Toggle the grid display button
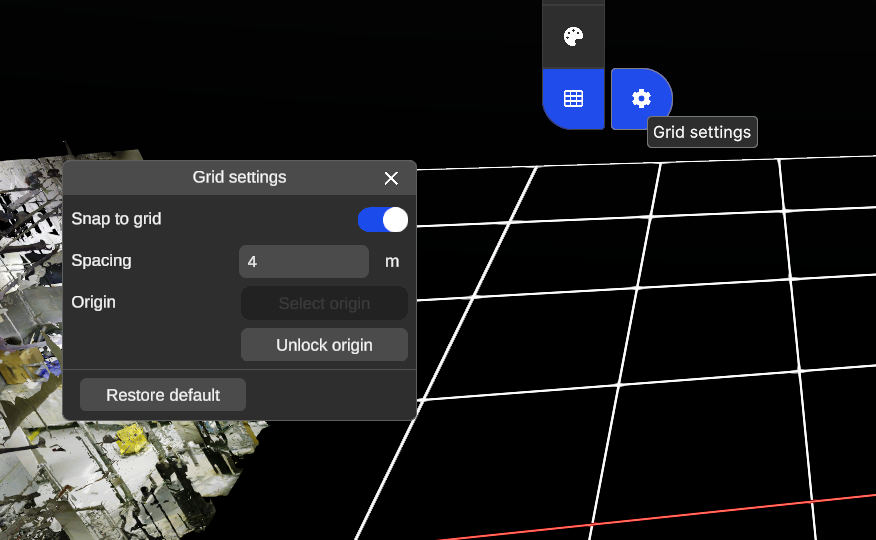Viewport: 876px width, 540px height. [573, 99]
